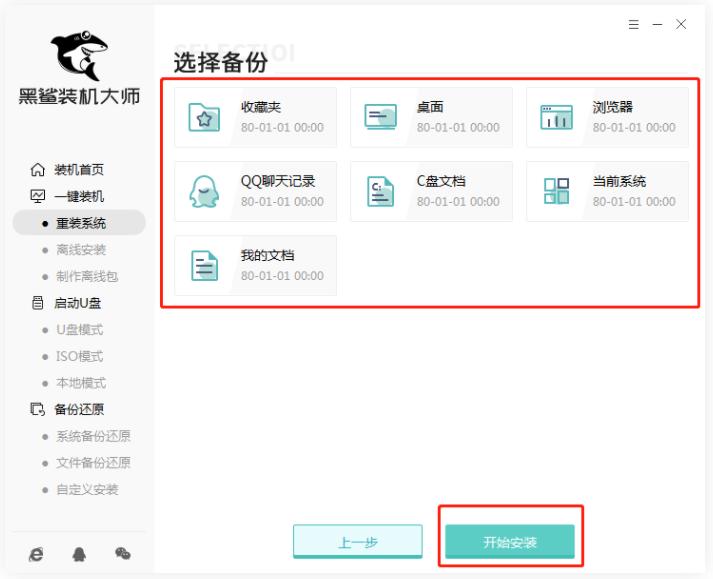Select the C盘文档 document icon
This screenshot has height=579, width=713.
[x=380, y=192]
